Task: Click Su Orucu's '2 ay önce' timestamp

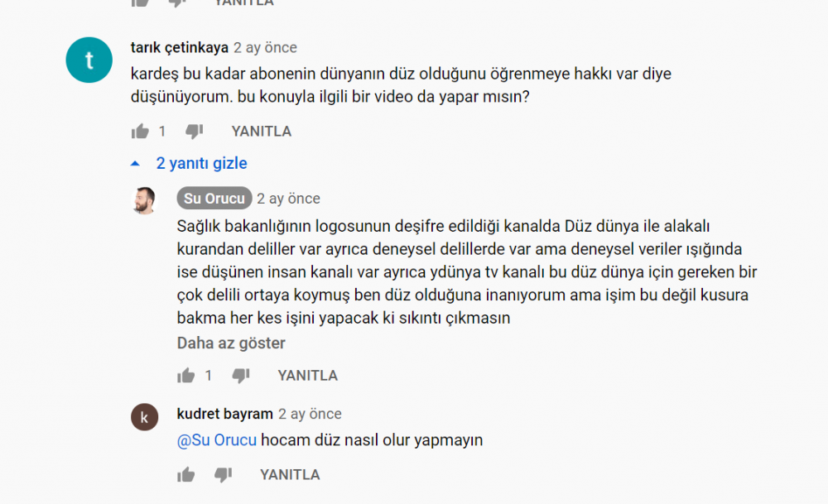Action: 288,199
